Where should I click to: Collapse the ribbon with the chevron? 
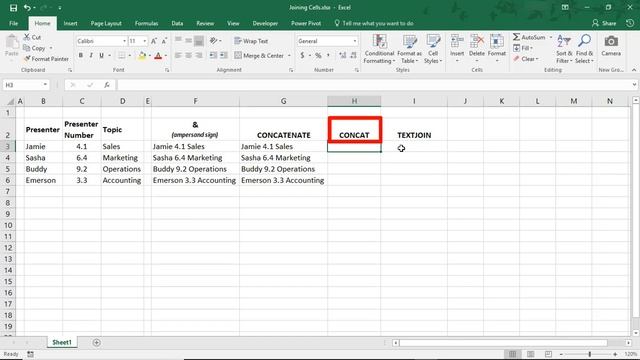[x=634, y=70]
